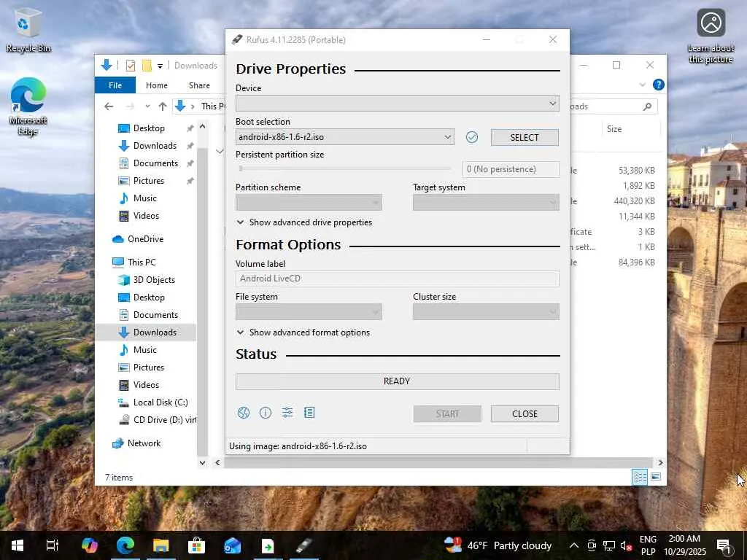Click Rufus USB drive taskbar icon
747x560 pixels.
pos(304,545)
